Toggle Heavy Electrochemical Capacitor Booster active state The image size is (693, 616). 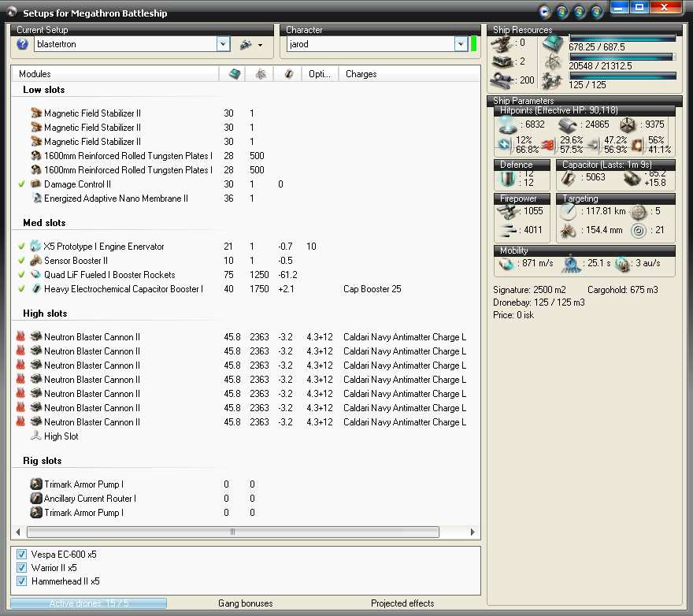pos(21,289)
